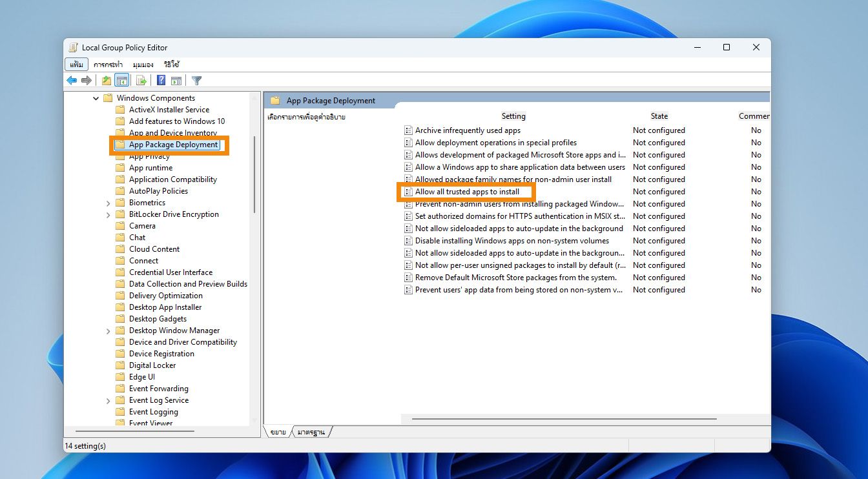Click the '14 setting(s)' status bar text
Screen dimensions: 868x479
coord(85,445)
